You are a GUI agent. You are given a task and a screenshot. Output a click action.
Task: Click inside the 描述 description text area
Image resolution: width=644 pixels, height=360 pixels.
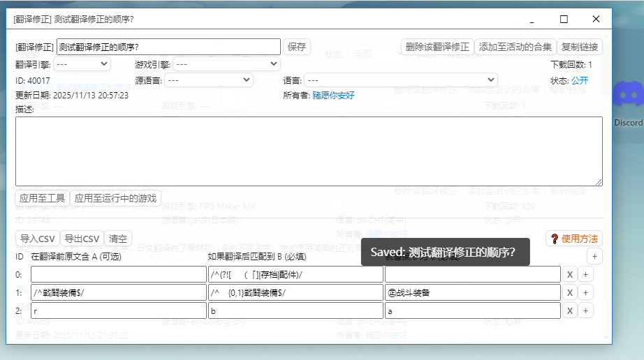(x=308, y=151)
